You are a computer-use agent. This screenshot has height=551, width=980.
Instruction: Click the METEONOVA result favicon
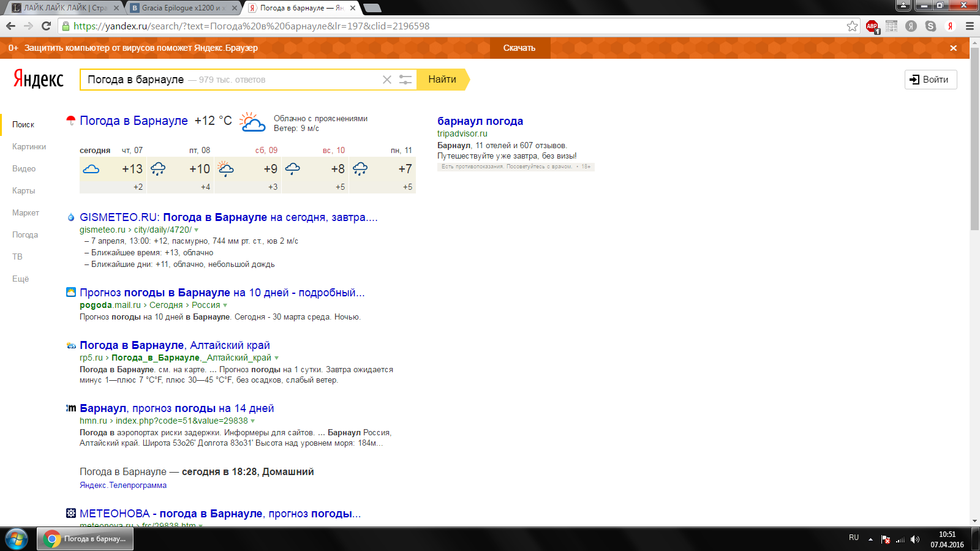point(71,513)
